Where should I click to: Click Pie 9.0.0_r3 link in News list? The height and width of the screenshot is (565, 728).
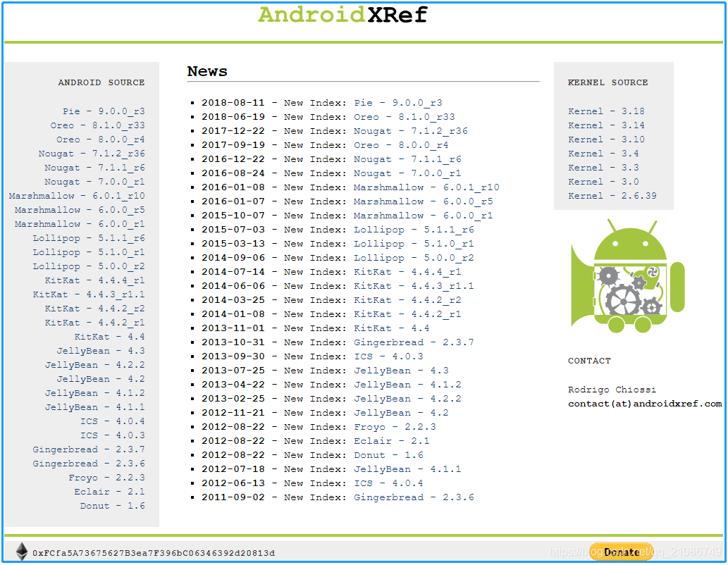(398, 103)
